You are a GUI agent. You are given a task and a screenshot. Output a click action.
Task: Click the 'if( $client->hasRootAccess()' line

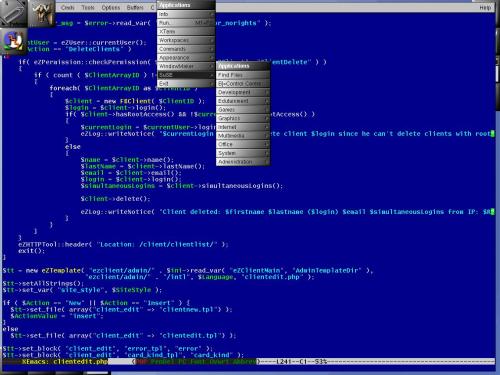point(190,114)
